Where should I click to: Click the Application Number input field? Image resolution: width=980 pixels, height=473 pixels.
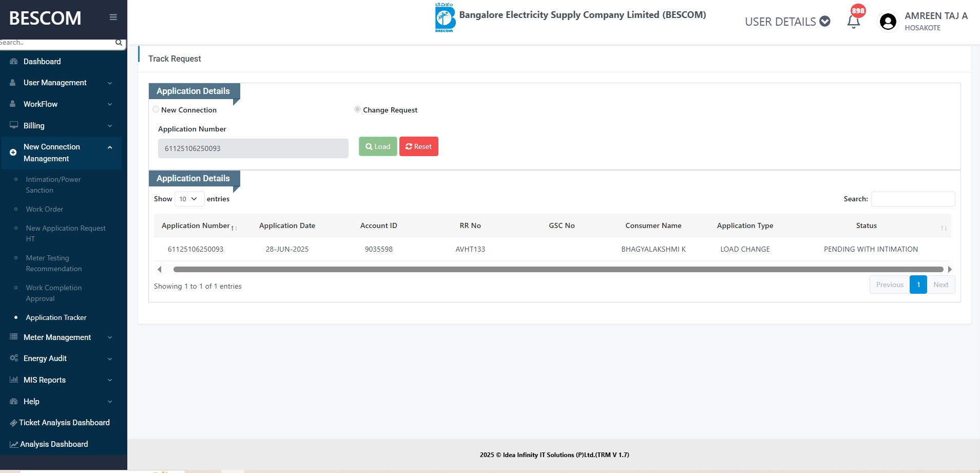[253, 148]
